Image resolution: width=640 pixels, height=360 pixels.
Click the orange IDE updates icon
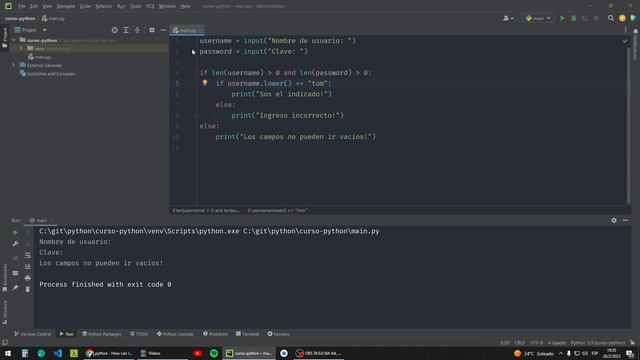[622, 18]
